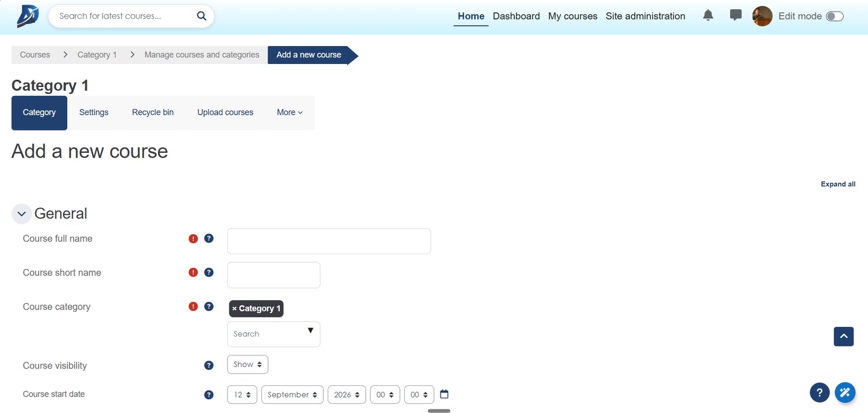Select the Category tab
The image size is (868, 413).
(x=39, y=113)
